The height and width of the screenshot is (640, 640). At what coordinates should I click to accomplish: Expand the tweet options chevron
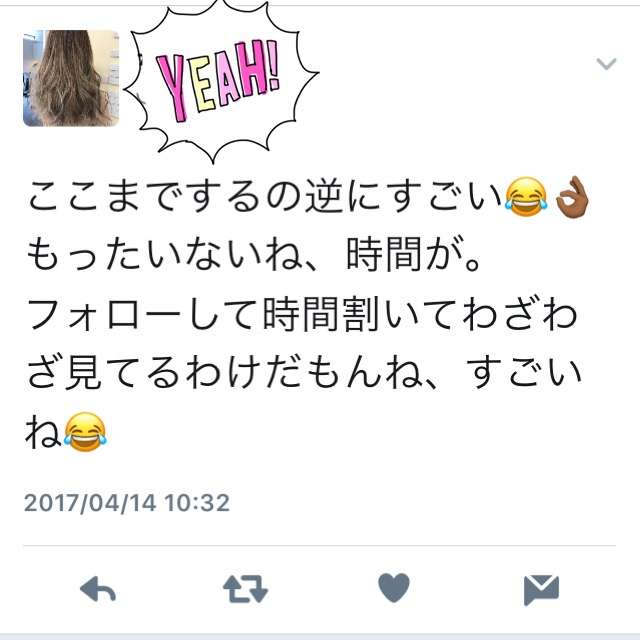(x=606, y=64)
